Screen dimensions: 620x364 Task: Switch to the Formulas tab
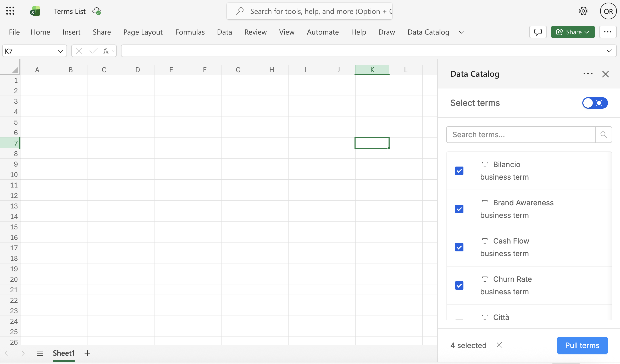(x=190, y=32)
